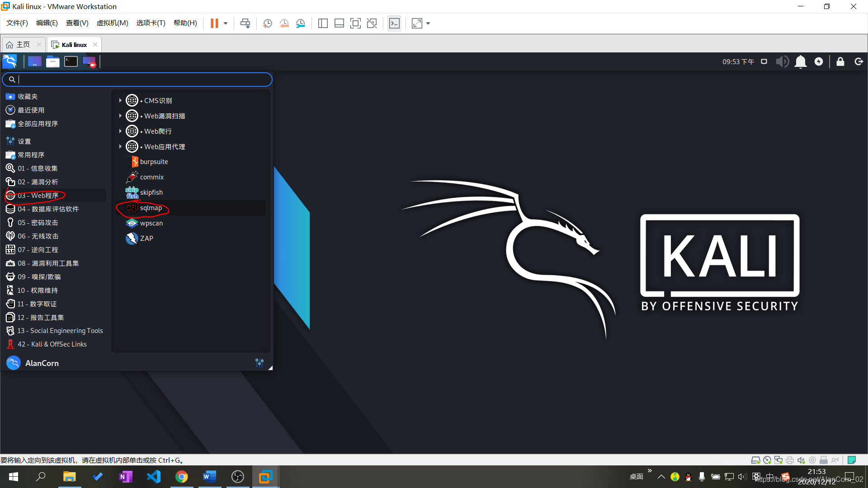Open the 查看(V) menu

(77, 23)
